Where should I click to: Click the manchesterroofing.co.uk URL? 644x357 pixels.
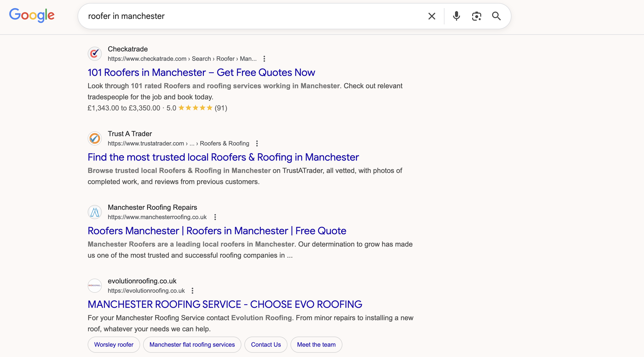157,217
